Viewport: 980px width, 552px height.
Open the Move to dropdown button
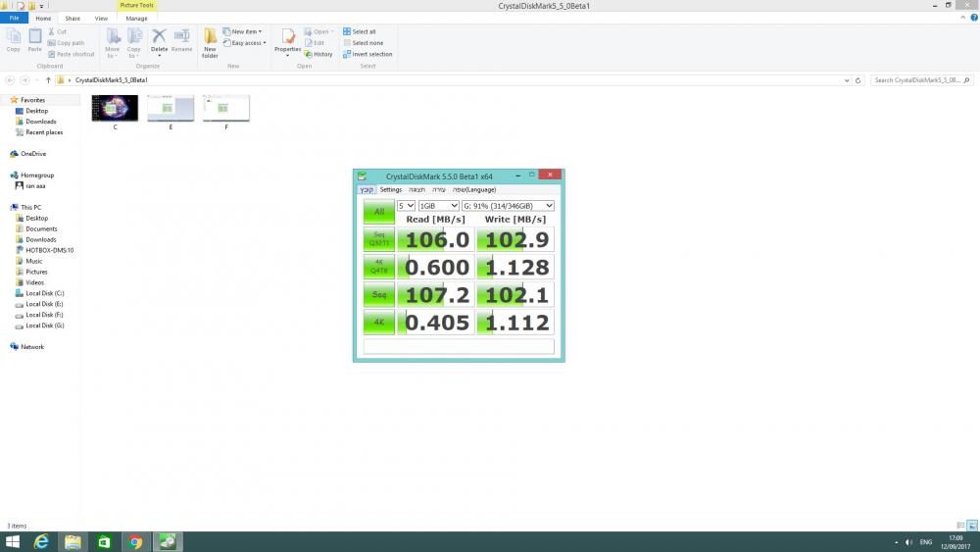coord(113,44)
